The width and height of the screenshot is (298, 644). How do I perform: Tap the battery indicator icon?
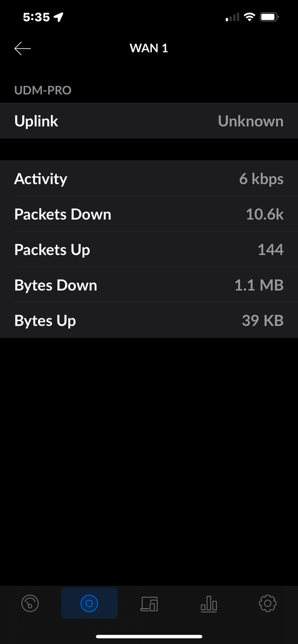(269, 18)
